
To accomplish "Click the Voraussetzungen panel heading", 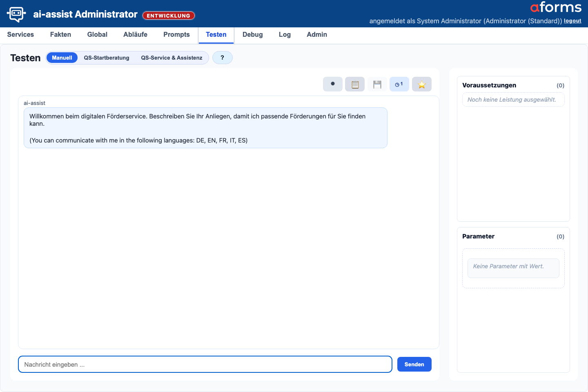I will pyautogui.click(x=489, y=85).
